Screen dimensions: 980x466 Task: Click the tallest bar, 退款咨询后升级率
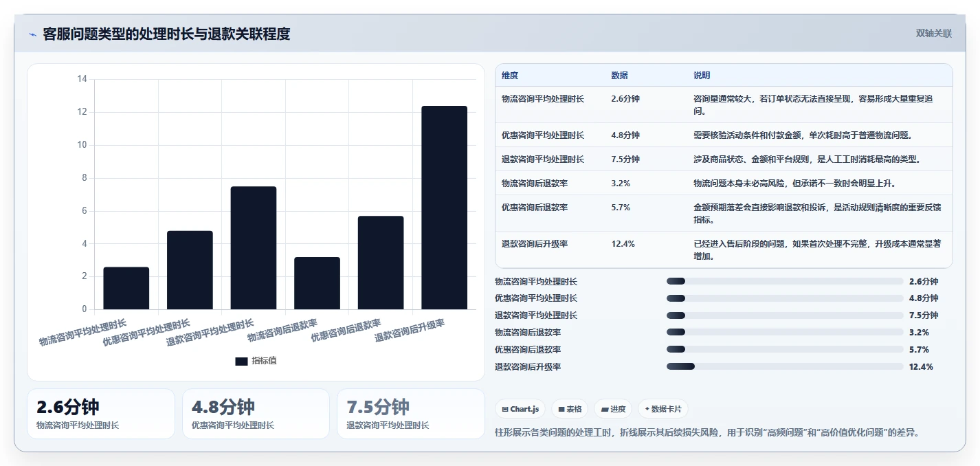click(x=444, y=208)
